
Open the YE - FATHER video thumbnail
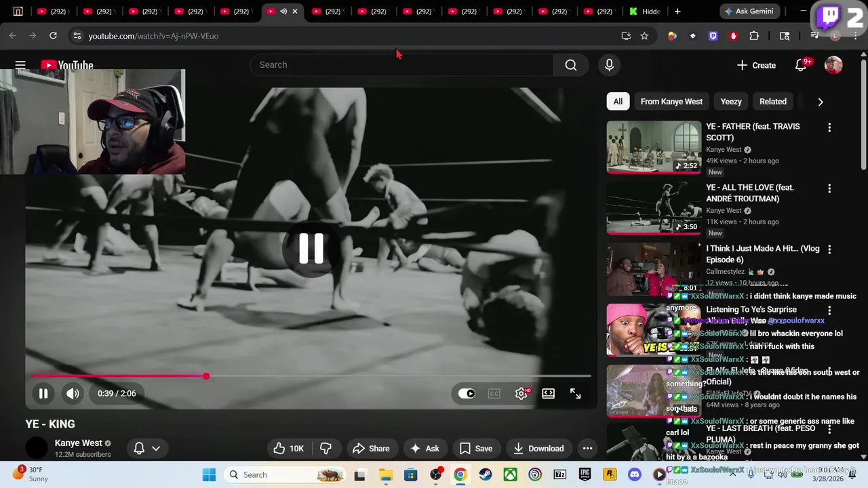[x=654, y=147]
